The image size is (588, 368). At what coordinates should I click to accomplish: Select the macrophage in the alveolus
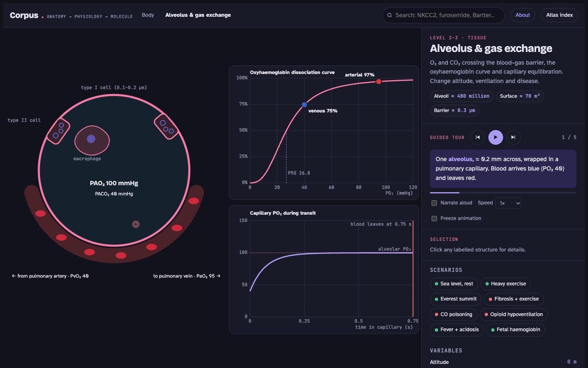click(x=91, y=139)
